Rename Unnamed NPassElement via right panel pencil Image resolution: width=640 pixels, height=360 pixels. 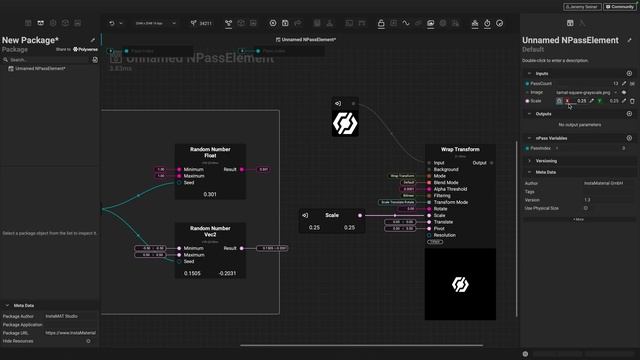pos(629,40)
